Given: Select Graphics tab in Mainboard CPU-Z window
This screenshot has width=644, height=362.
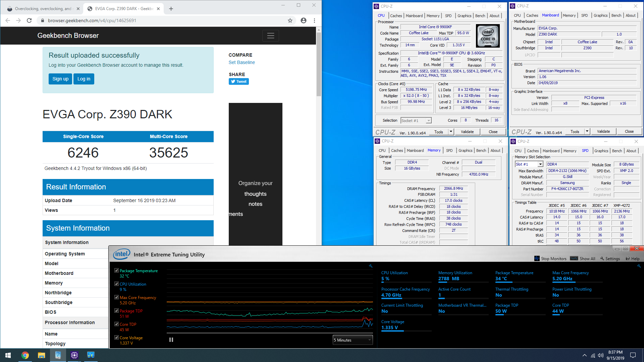Looking at the screenshot, I should coord(600,15).
